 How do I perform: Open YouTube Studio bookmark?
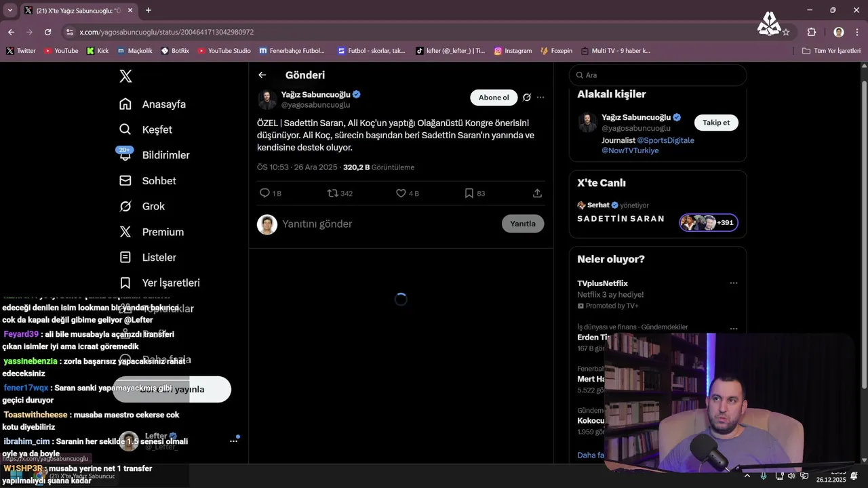pyautogui.click(x=224, y=51)
